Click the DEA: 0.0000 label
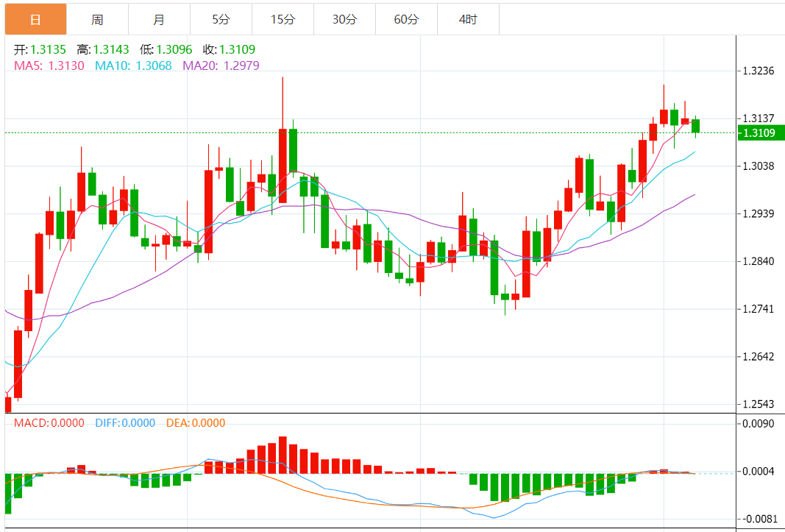The image size is (785, 532). [x=196, y=423]
